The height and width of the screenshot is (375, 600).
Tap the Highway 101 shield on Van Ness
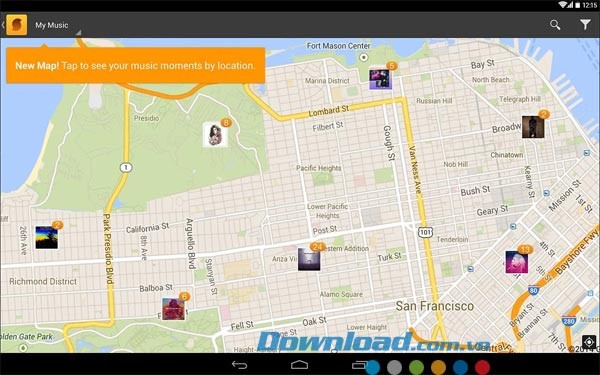coord(425,232)
